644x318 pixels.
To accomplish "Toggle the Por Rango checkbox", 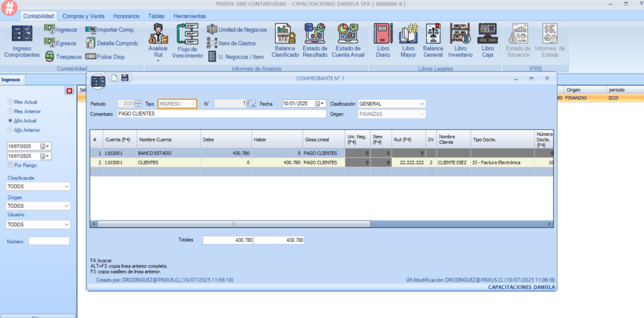I will pos(9,165).
